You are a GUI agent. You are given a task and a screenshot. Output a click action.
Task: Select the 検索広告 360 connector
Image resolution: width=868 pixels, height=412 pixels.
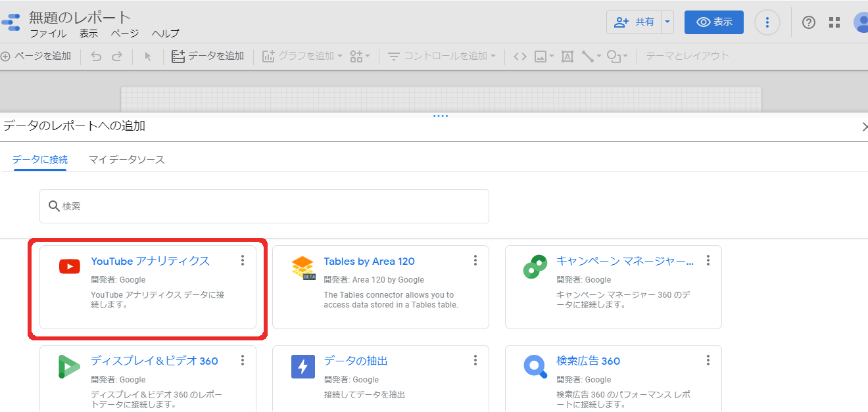pyautogui.click(x=614, y=378)
